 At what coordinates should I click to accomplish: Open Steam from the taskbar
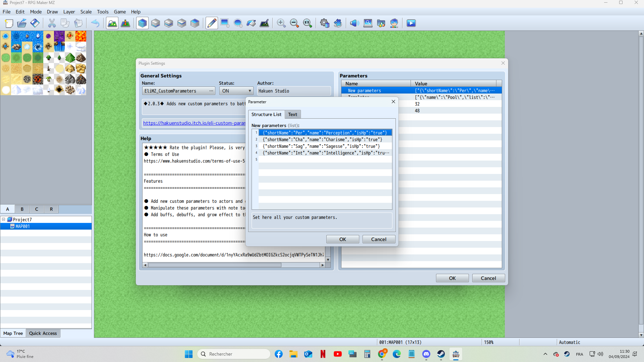[441, 354]
